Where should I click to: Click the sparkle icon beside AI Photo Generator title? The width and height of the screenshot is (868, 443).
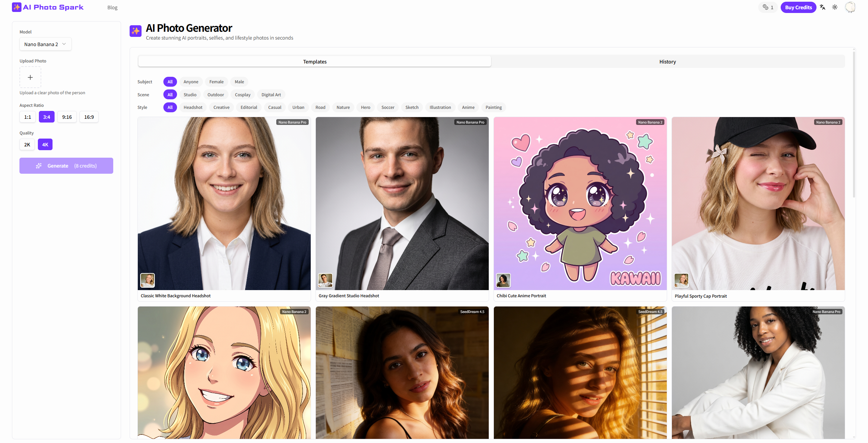coord(136,31)
